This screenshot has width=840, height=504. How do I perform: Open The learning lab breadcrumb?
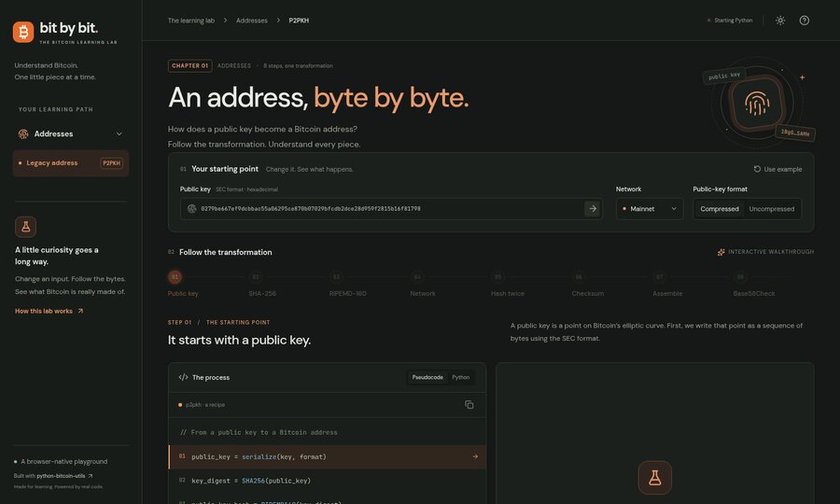click(x=191, y=21)
